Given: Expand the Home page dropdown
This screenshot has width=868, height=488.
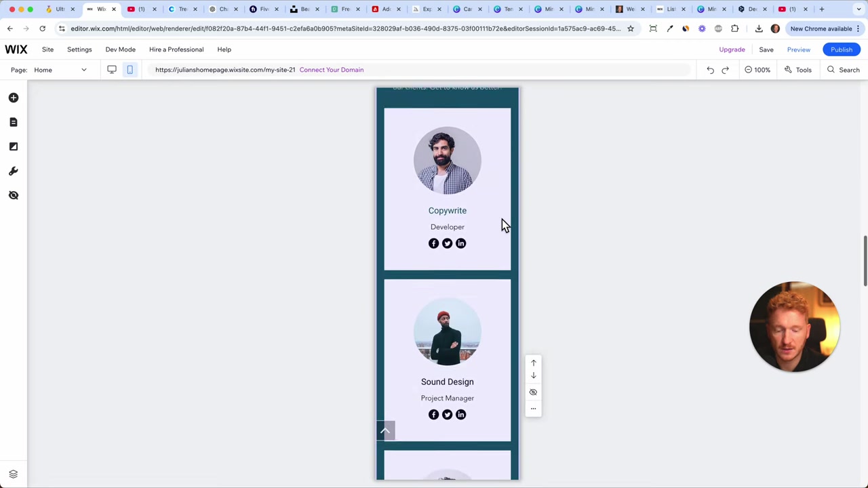Looking at the screenshot, I should point(60,70).
